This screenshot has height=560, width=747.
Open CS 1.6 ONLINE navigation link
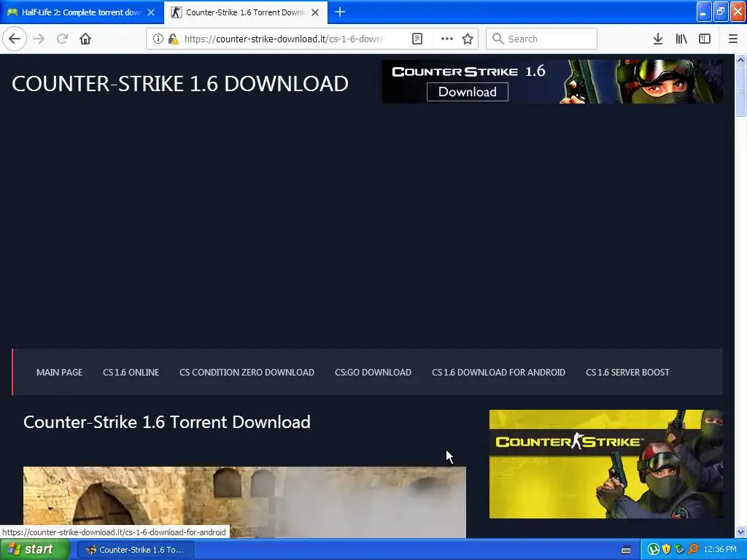131,373
